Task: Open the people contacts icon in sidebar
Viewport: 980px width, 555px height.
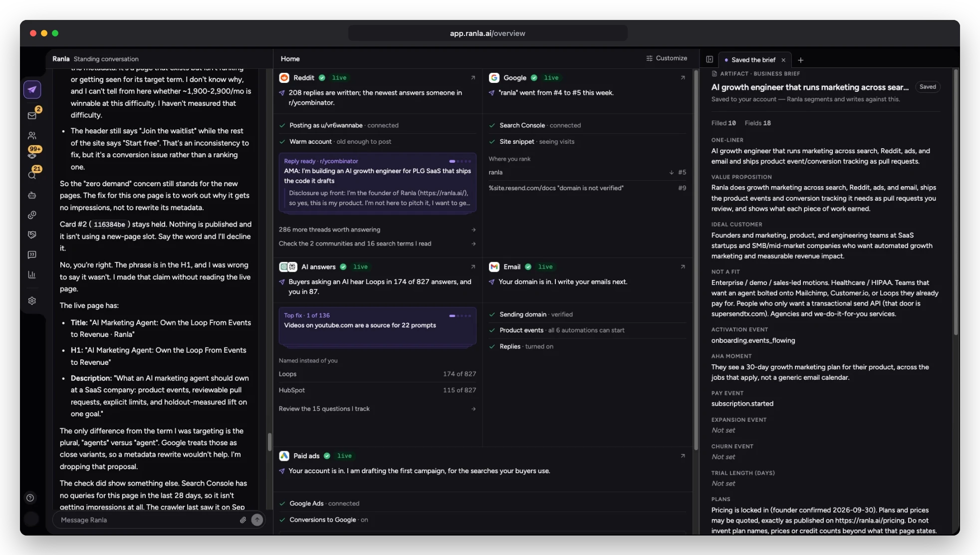Action: (x=32, y=136)
